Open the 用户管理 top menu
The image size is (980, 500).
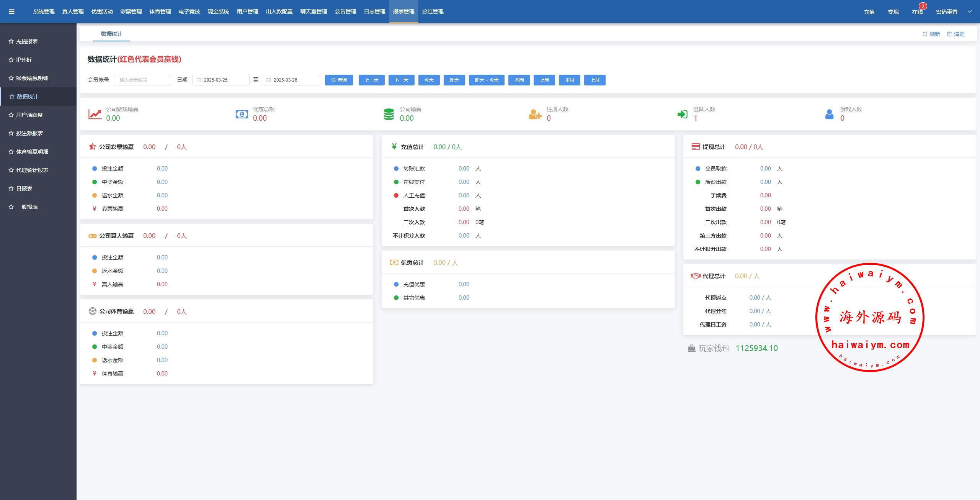tap(247, 11)
